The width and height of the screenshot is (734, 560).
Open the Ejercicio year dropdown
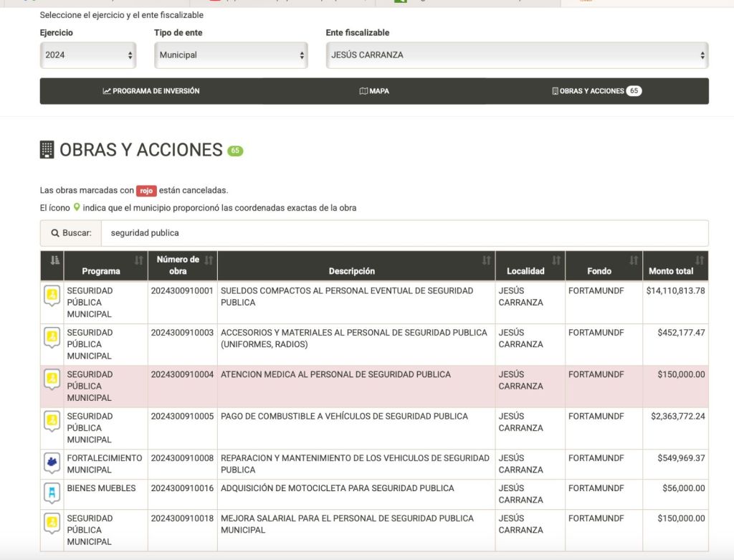88,55
